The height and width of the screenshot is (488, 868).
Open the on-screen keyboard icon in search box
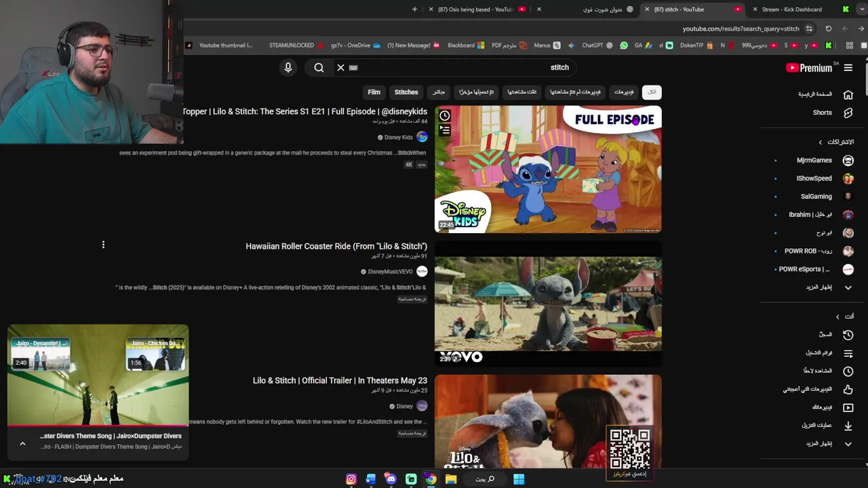[x=353, y=68]
